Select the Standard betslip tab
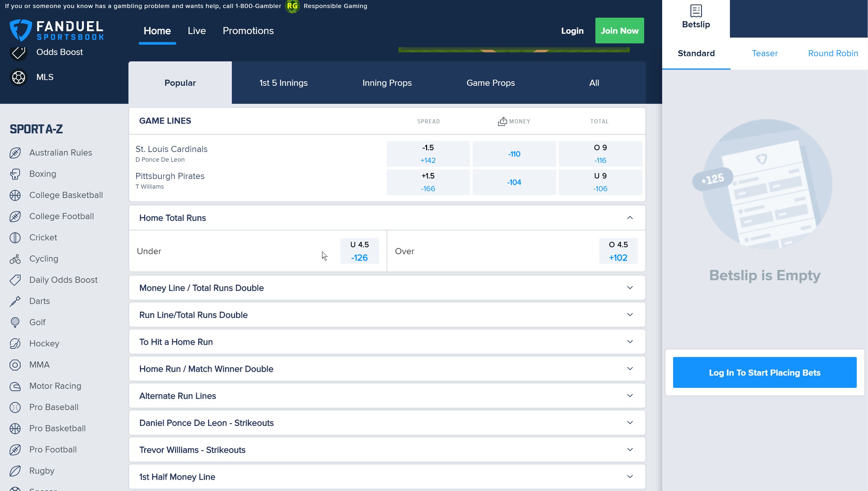The height and width of the screenshot is (491, 868). [696, 53]
